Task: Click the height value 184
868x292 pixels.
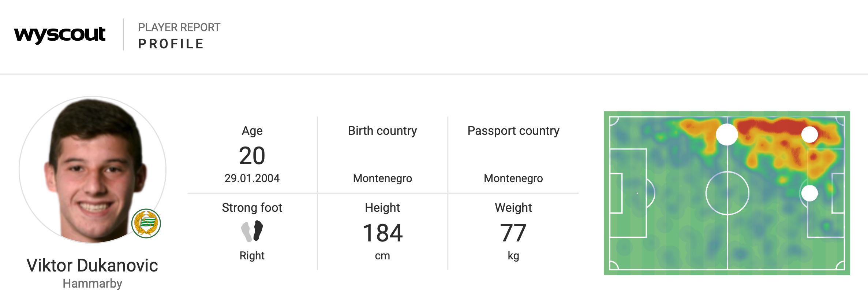Action: click(382, 233)
